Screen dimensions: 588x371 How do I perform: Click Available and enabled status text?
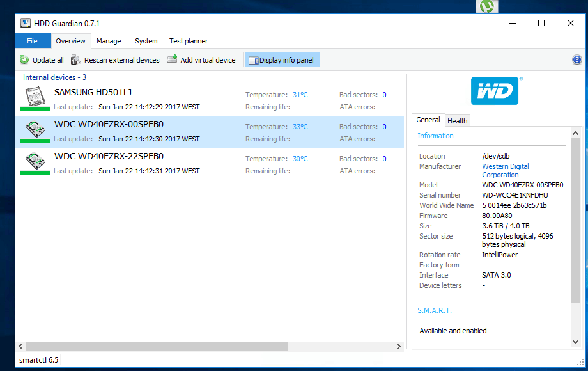453,331
